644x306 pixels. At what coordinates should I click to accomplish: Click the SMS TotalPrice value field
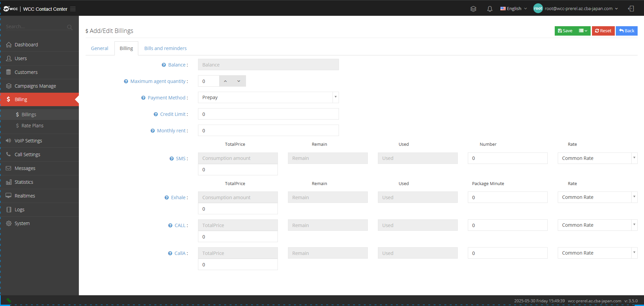(238, 170)
